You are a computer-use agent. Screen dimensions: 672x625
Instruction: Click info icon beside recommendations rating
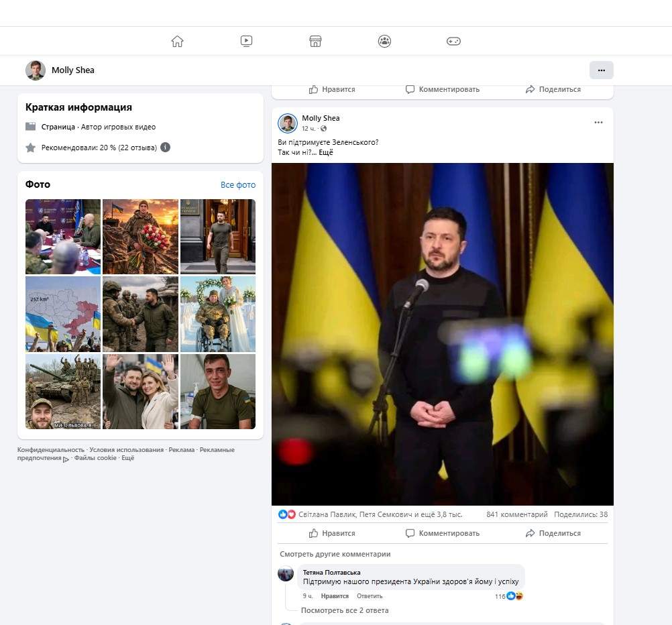tap(166, 148)
